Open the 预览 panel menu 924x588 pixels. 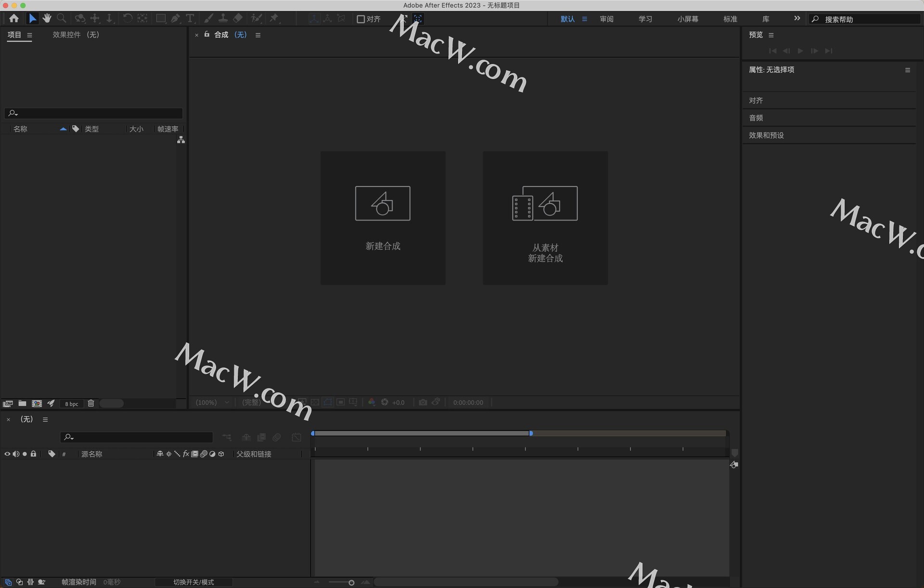tap(771, 35)
